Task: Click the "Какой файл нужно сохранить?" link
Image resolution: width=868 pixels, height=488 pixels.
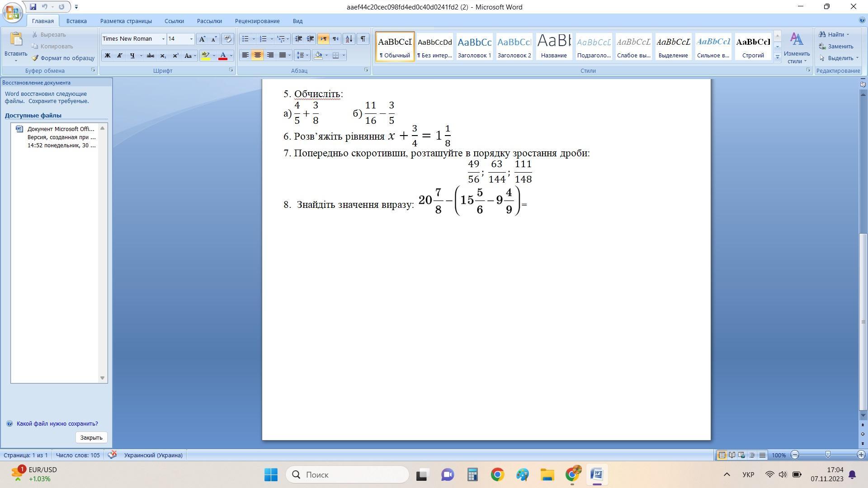Action: pyautogui.click(x=57, y=423)
